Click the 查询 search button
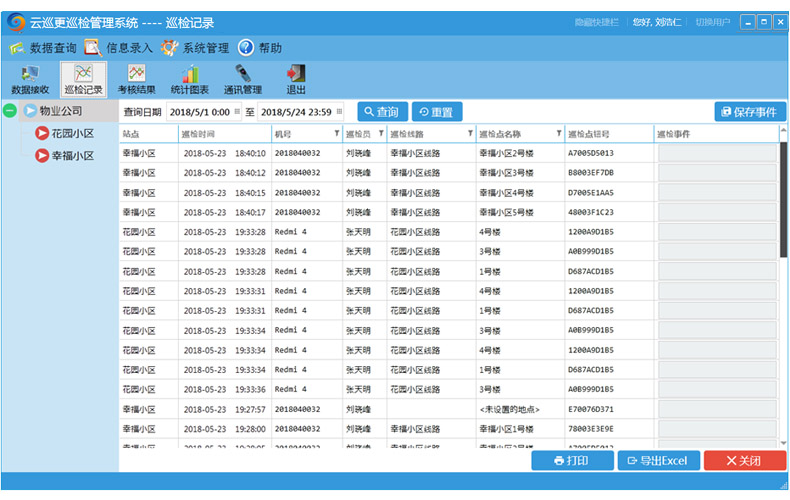This screenshot has width=790, height=500. point(382,112)
